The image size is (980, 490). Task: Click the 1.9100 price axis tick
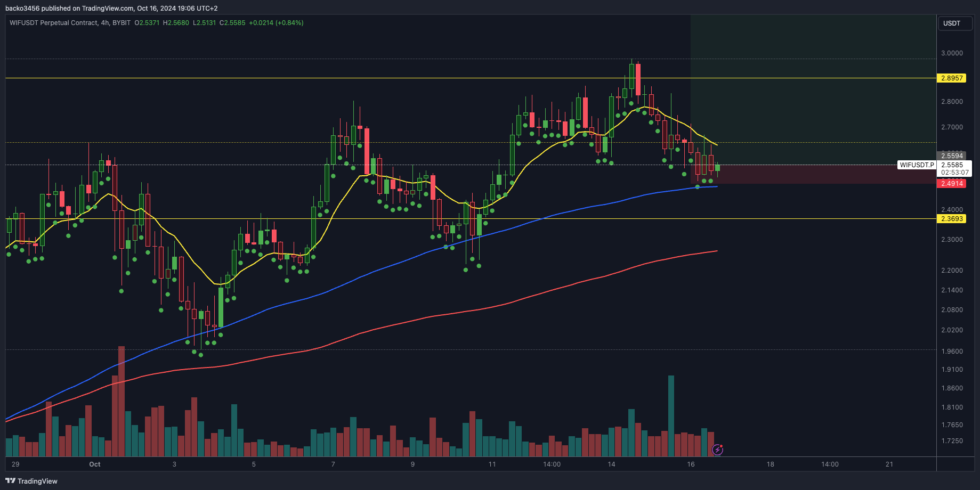coord(952,370)
